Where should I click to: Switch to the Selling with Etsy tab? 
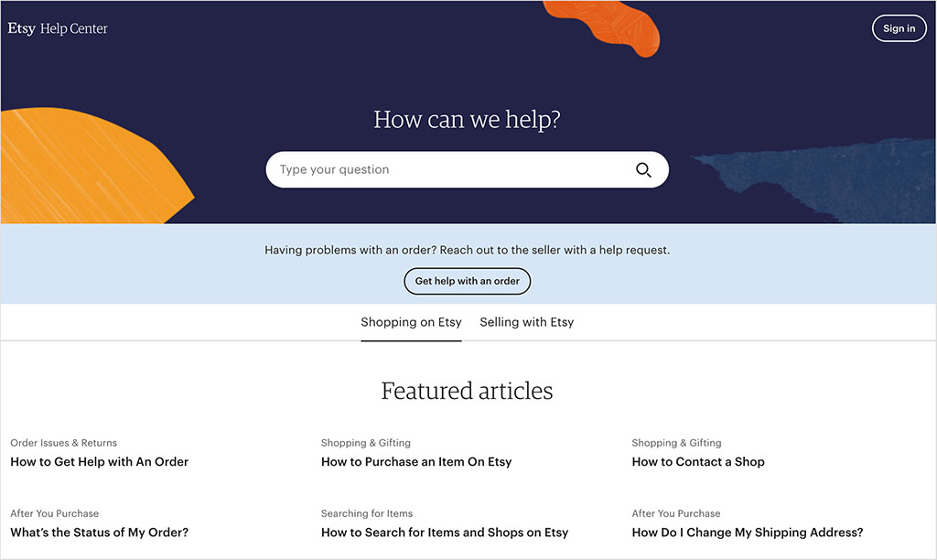pyautogui.click(x=526, y=322)
